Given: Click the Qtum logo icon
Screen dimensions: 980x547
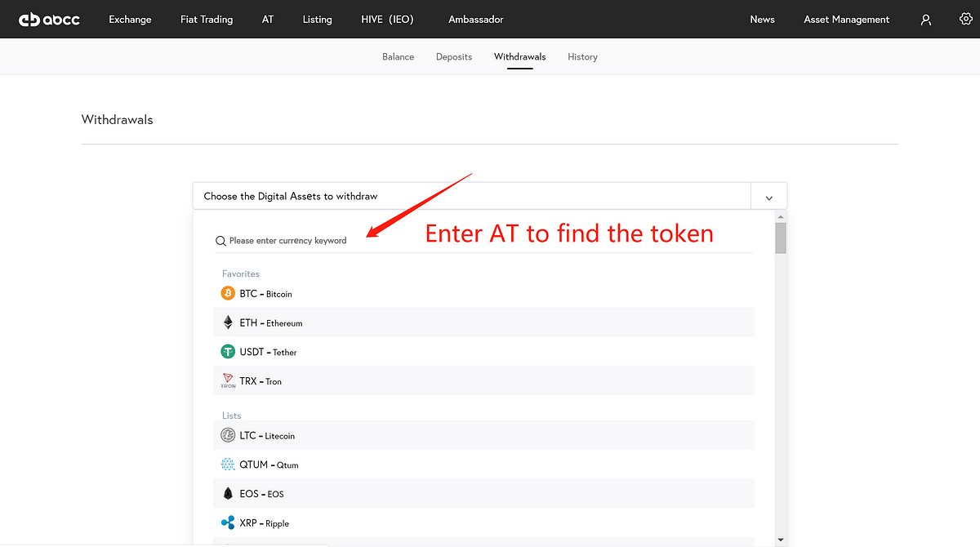Looking at the screenshot, I should tap(228, 465).
